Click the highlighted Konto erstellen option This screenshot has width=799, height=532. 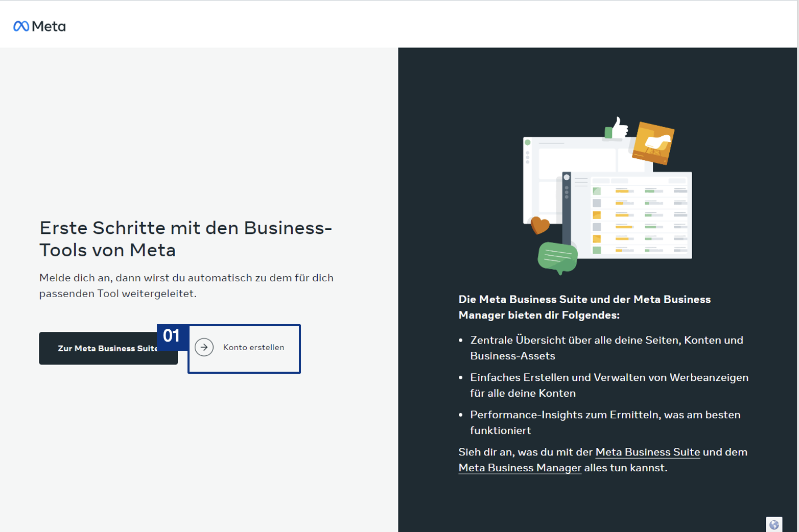[x=244, y=348]
